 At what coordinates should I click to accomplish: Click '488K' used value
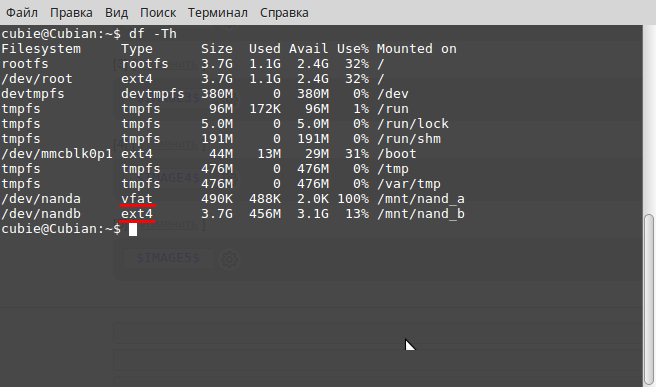265,199
